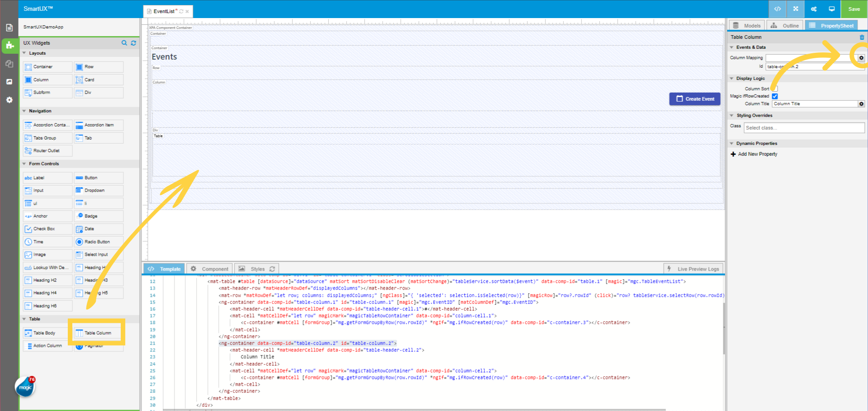Refresh the UX Widgets list

tap(133, 43)
